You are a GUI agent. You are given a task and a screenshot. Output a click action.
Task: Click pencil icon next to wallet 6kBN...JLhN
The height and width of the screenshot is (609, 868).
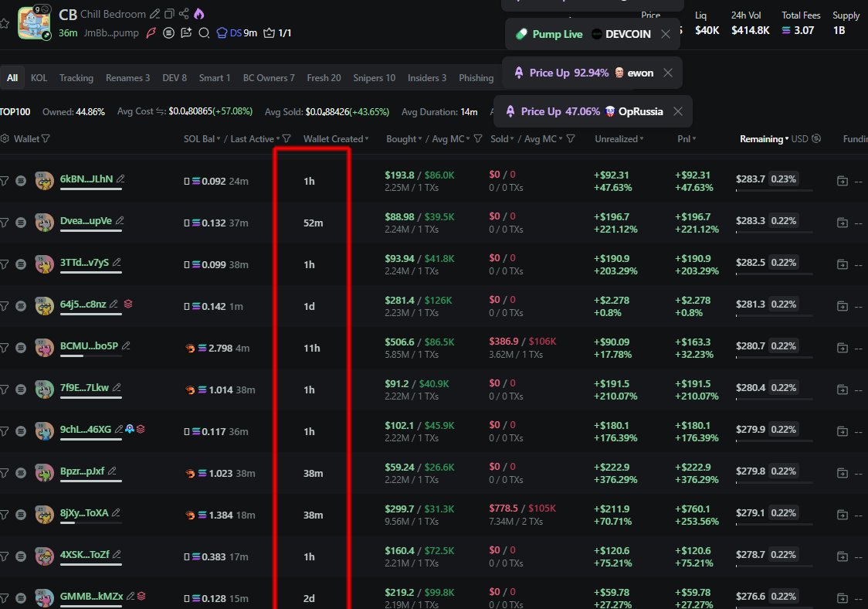click(120, 179)
